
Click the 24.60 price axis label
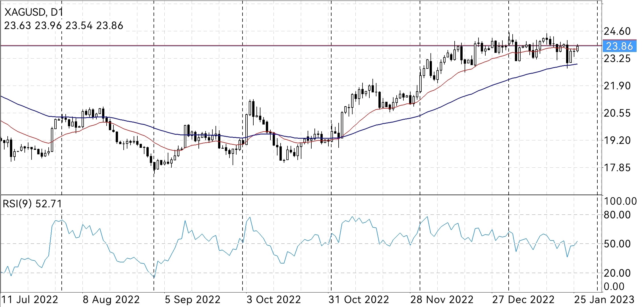click(617, 31)
